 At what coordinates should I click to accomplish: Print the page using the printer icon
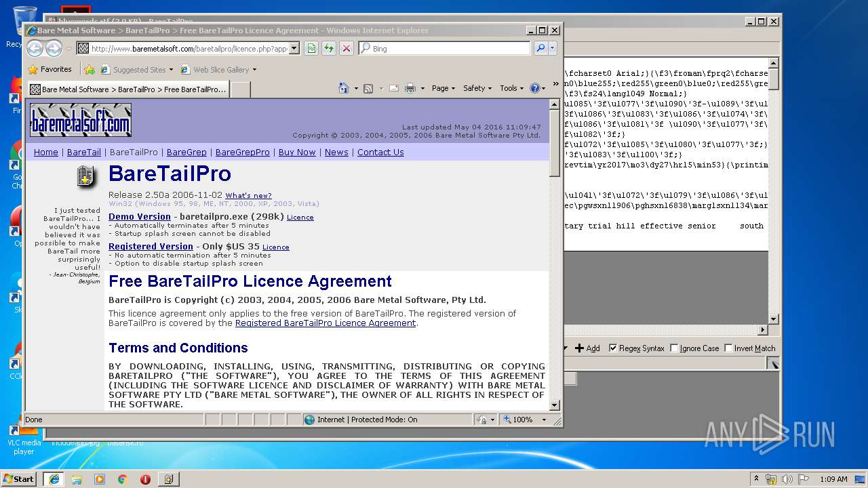coord(410,88)
